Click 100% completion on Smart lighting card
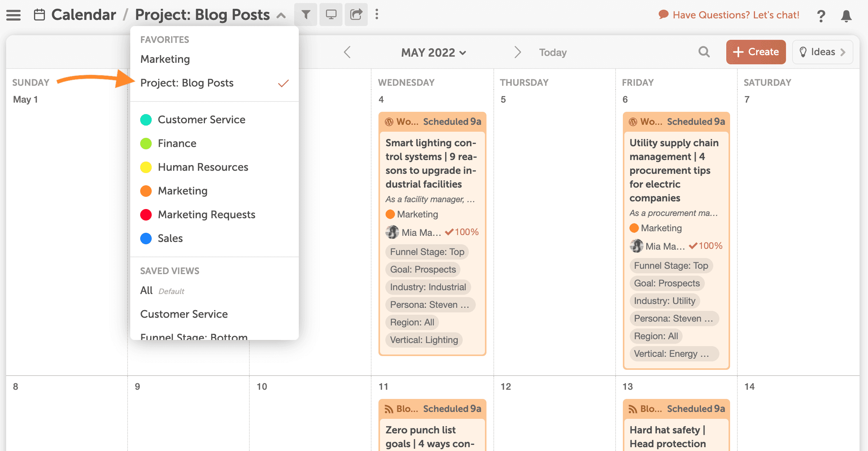 (x=462, y=232)
